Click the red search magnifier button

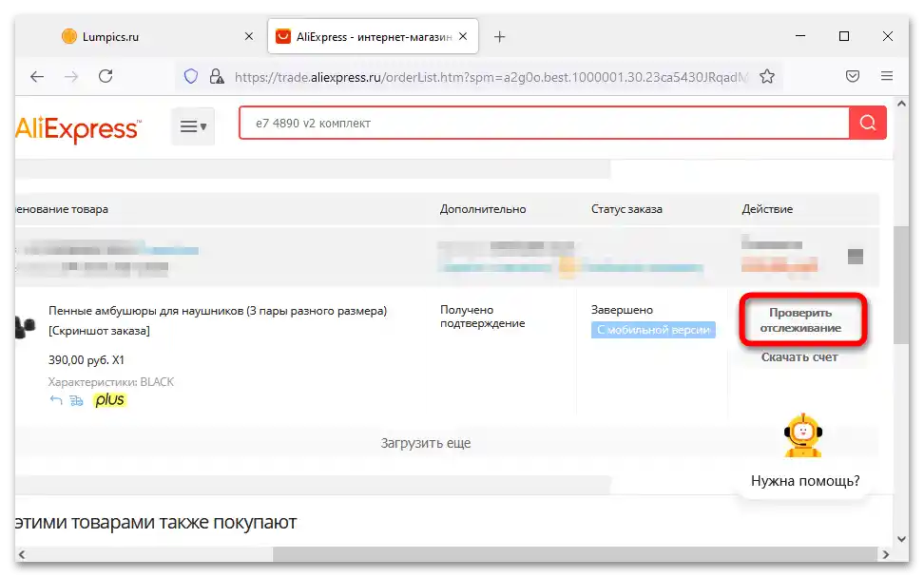[867, 123]
